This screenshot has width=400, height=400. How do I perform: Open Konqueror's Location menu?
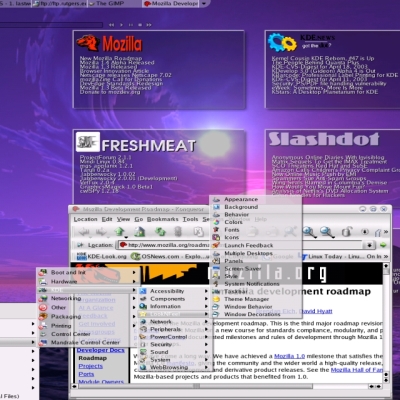85,219
